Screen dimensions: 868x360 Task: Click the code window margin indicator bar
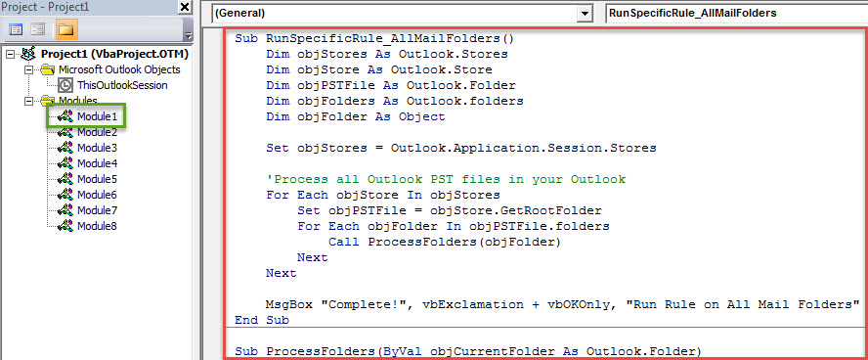(x=213, y=193)
